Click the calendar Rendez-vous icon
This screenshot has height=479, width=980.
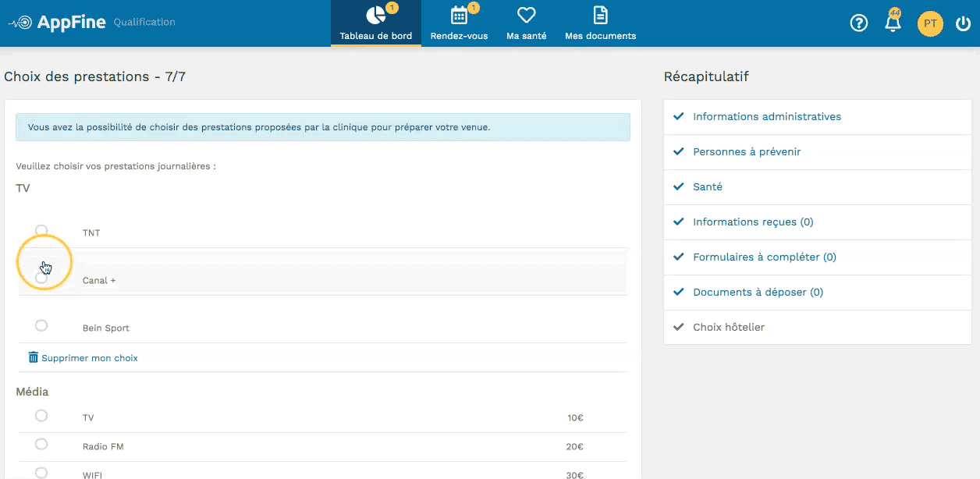[459, 16]
